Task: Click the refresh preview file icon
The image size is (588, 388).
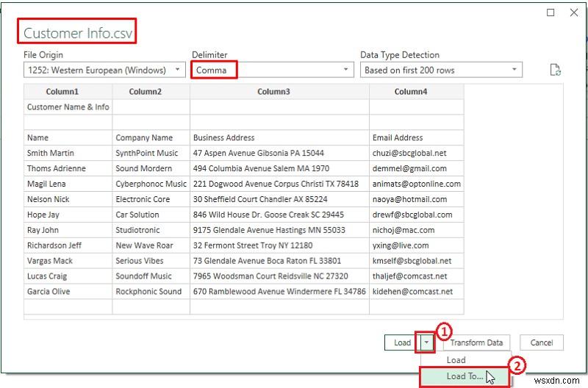Action: 555,70
